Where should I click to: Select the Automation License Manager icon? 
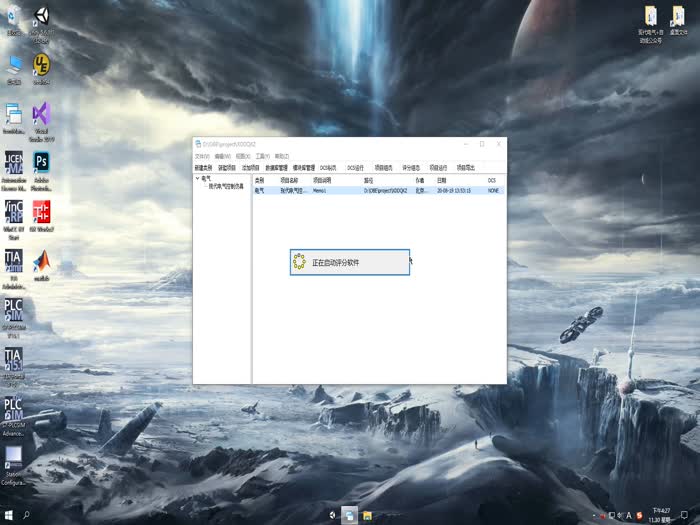coord(14,164)
